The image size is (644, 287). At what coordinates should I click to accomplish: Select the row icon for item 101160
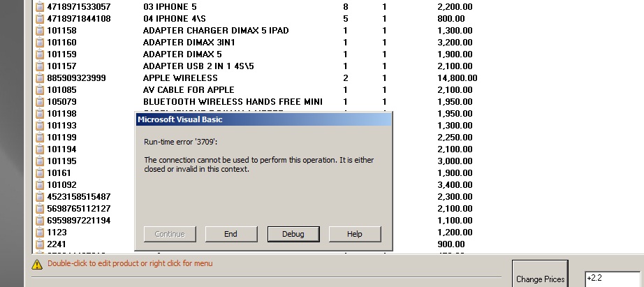click(x=39, y=43)
